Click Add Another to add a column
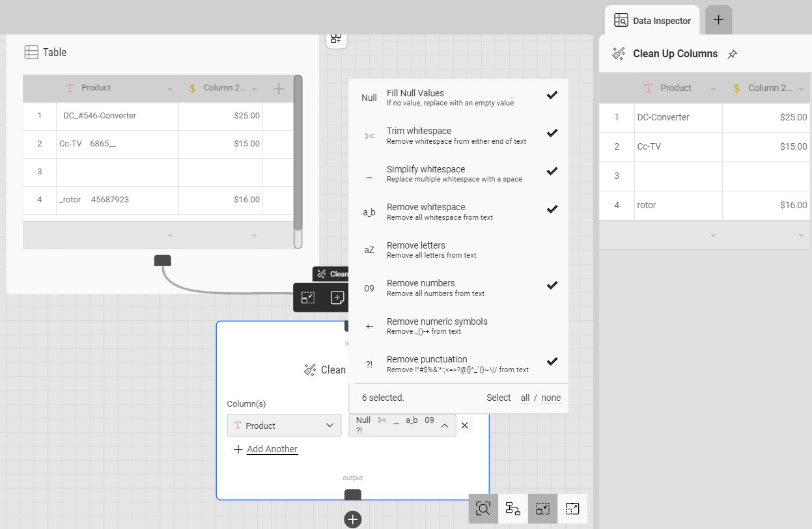 266,449
